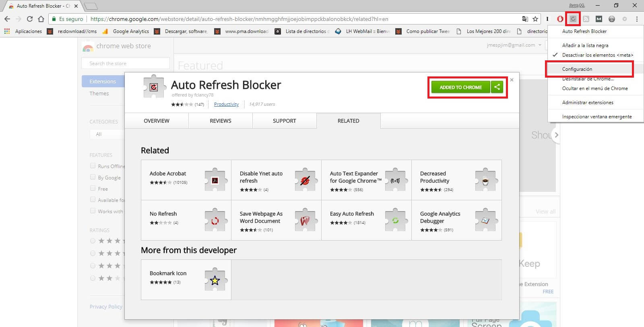Switch to the Overview tab

pyautogui.click(x=157, y=121)
